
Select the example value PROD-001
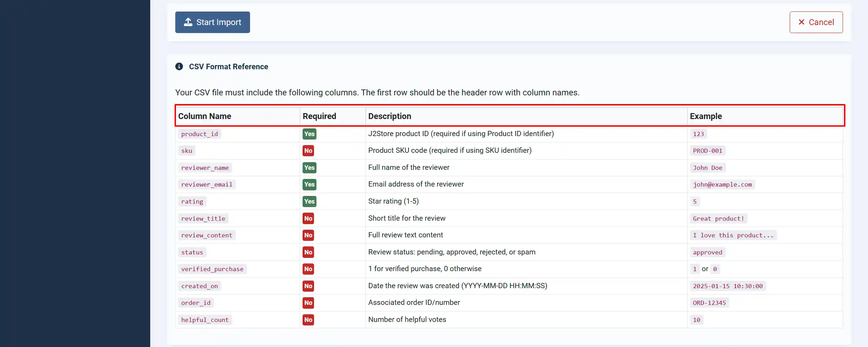708,151
